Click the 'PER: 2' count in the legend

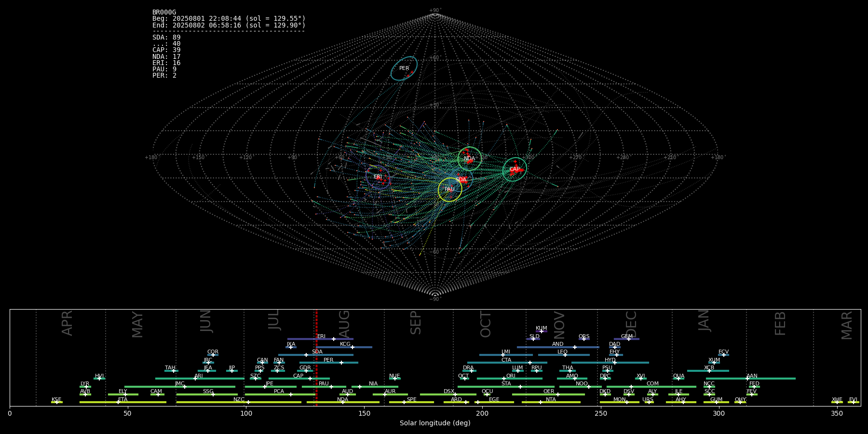(164, 76)
